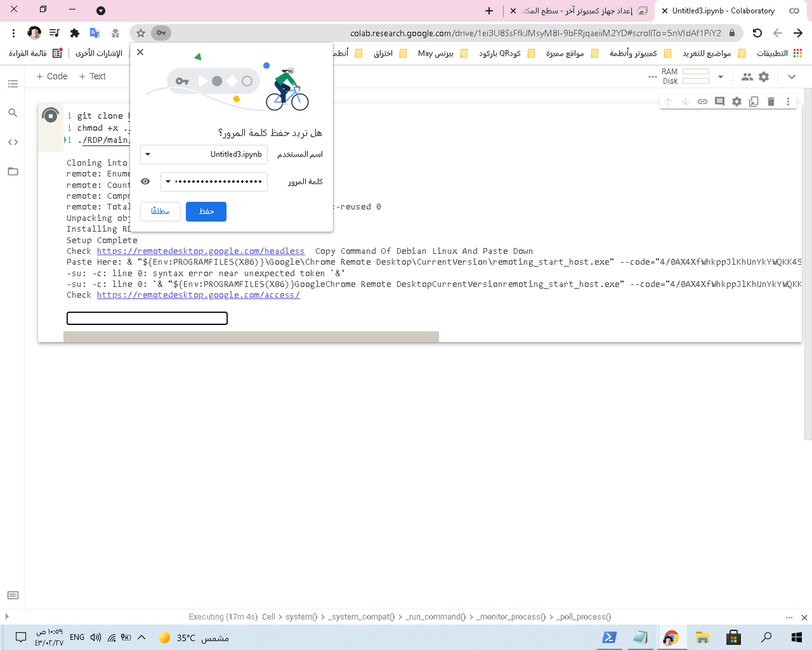Open the command palette icon in left sidebar

pos(12,595)
